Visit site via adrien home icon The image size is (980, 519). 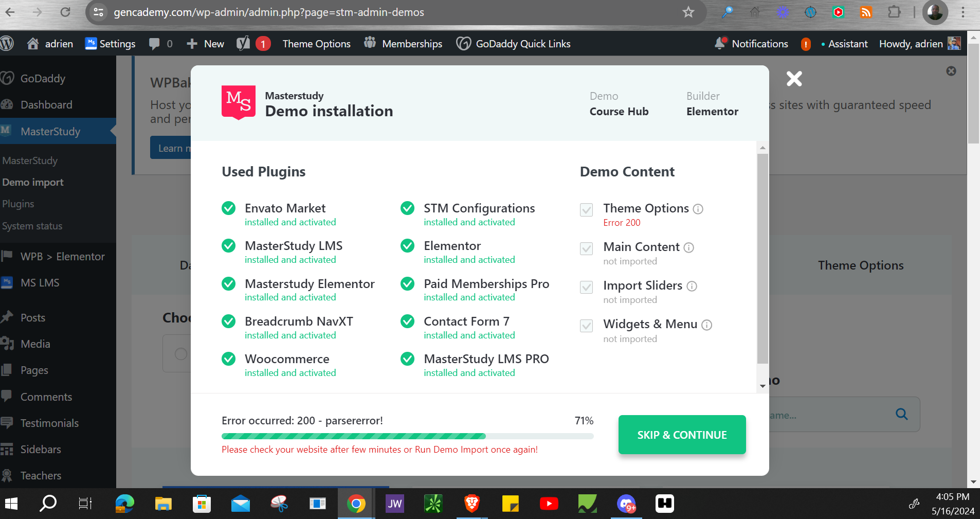pos(50,44)
